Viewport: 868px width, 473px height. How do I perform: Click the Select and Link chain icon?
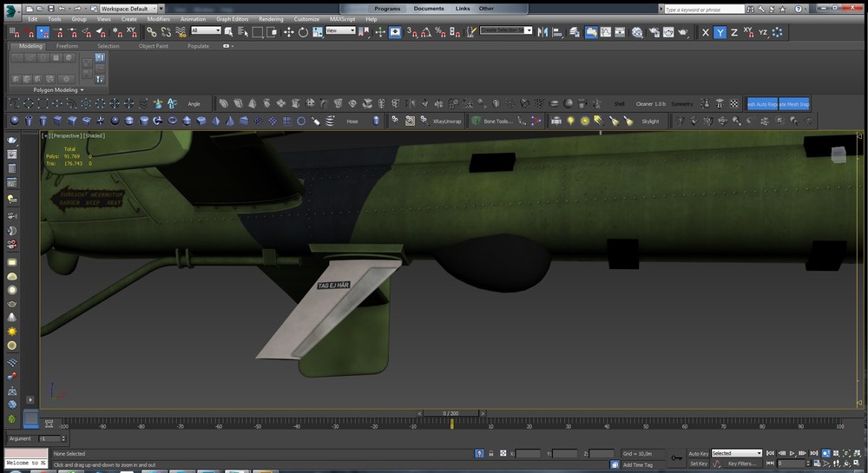(151, 32)
